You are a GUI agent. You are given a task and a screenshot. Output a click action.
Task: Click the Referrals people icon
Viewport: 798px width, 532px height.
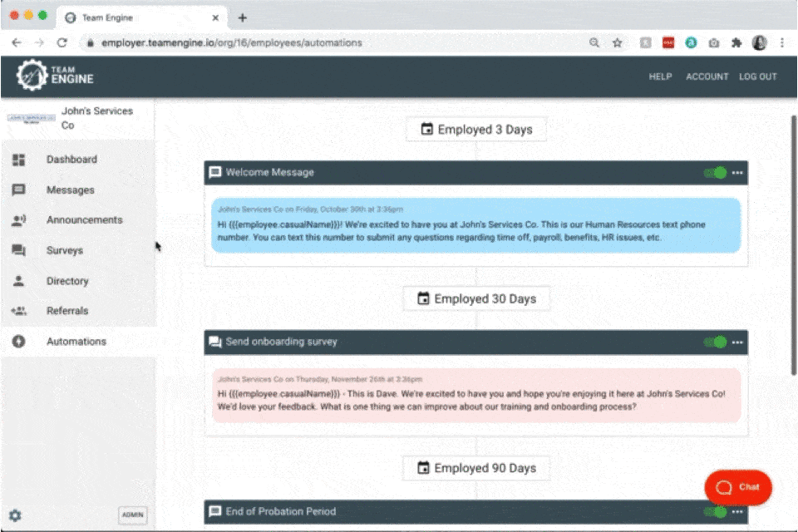point(18,311)
